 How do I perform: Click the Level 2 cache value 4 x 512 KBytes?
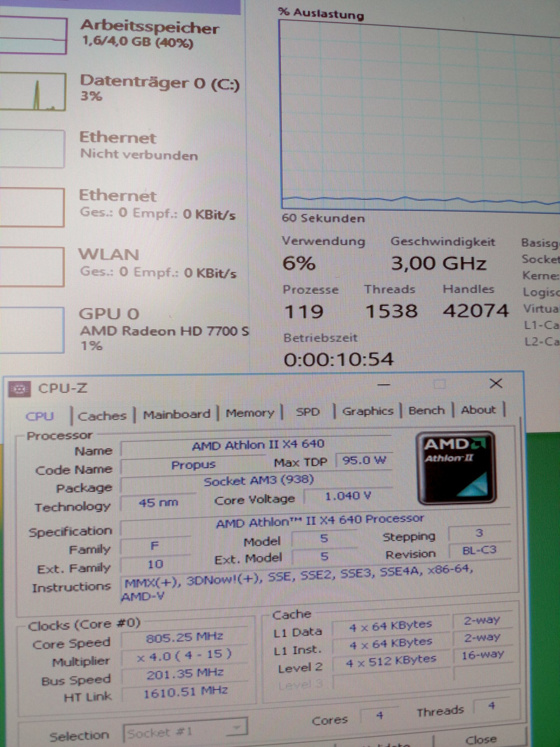[x=391, y=661]
